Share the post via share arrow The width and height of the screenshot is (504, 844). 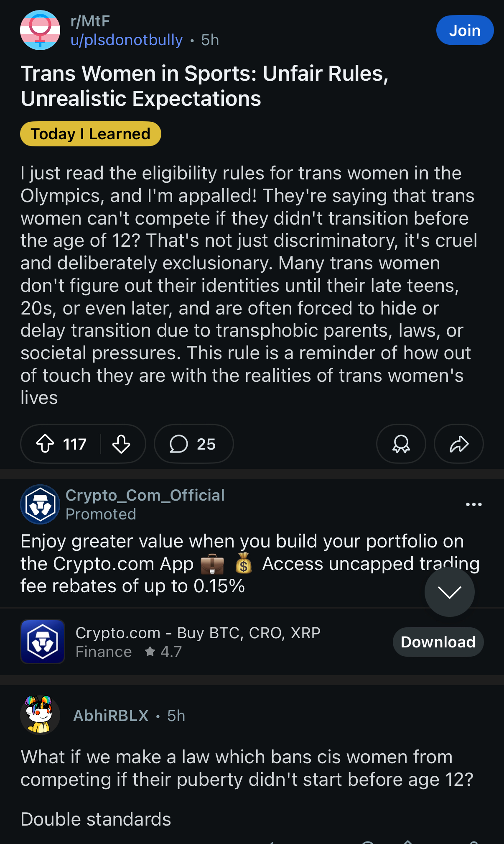point(458,444)
